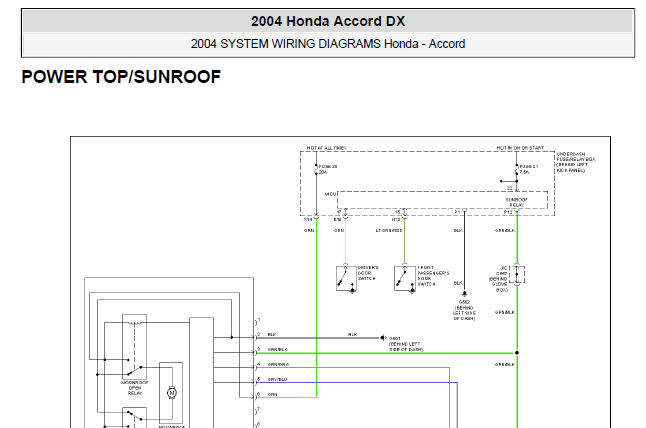Click the G502 behind left side of dash label

[x=464, y=310]
